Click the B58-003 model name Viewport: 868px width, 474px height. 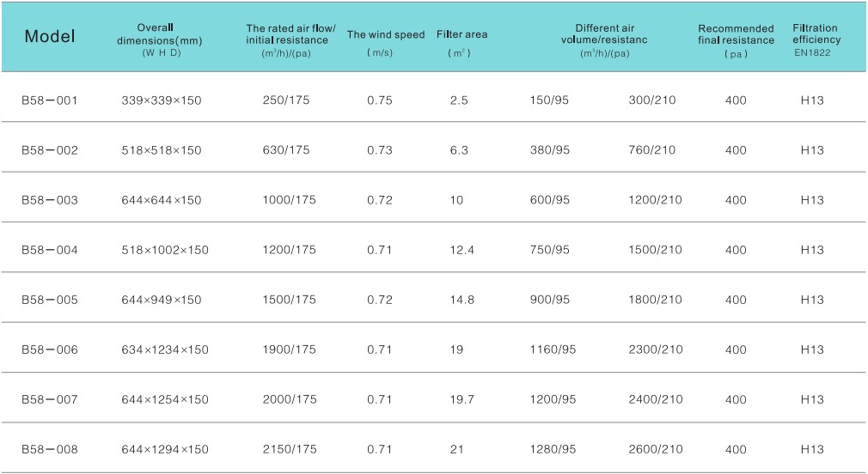tap(50, 200)
